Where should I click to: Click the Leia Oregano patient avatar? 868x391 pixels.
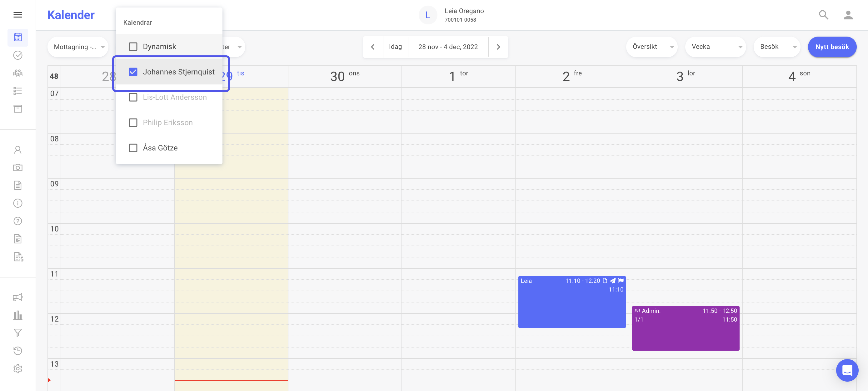point(428,15)
